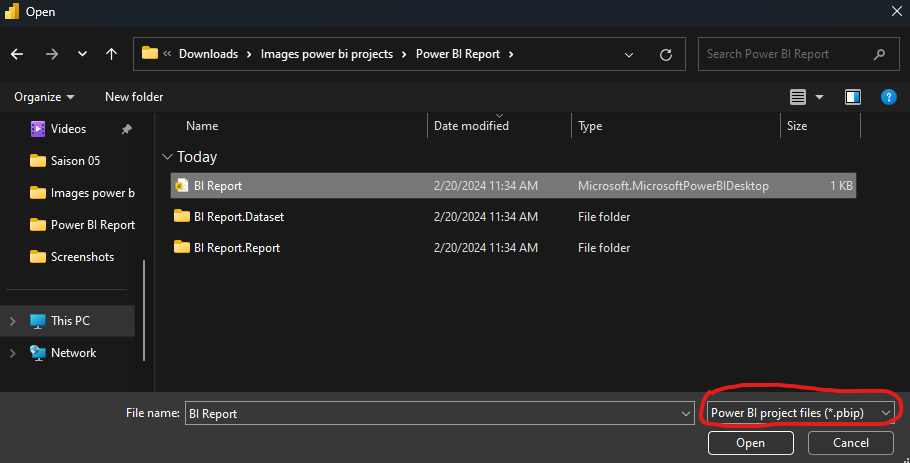The width and height of the screenshot is (910, 463).
Task: Click the navigation pane scrollbar
Action: pyautogui.click(x=144, y=310)
